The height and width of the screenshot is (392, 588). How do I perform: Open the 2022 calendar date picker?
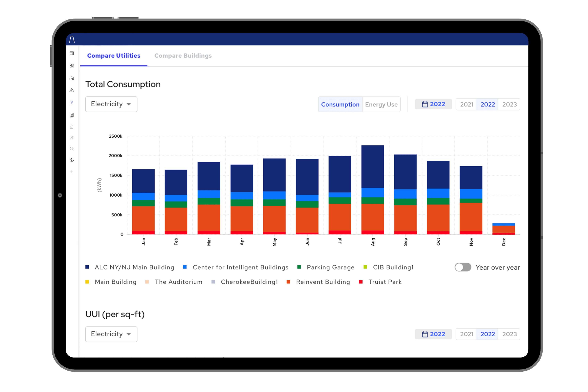(433, 104)
